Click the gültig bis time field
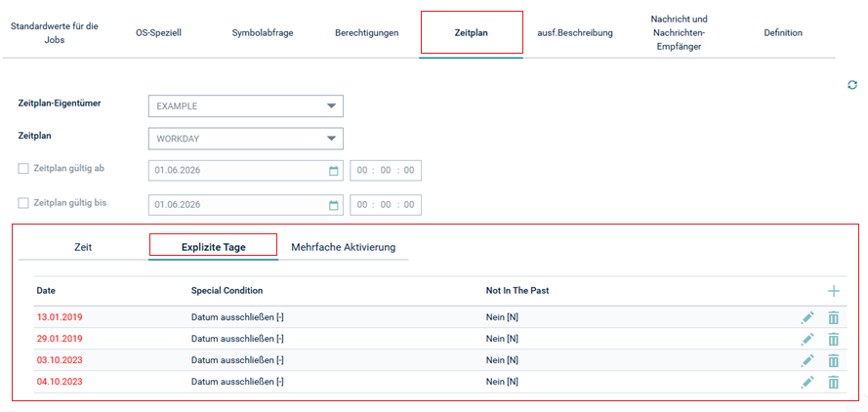The width and height of the screenshot is (868, 412). pos(386,205)
